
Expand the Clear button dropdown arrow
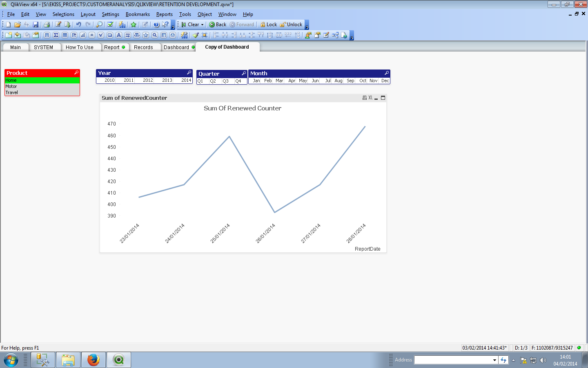click(202, 25)
